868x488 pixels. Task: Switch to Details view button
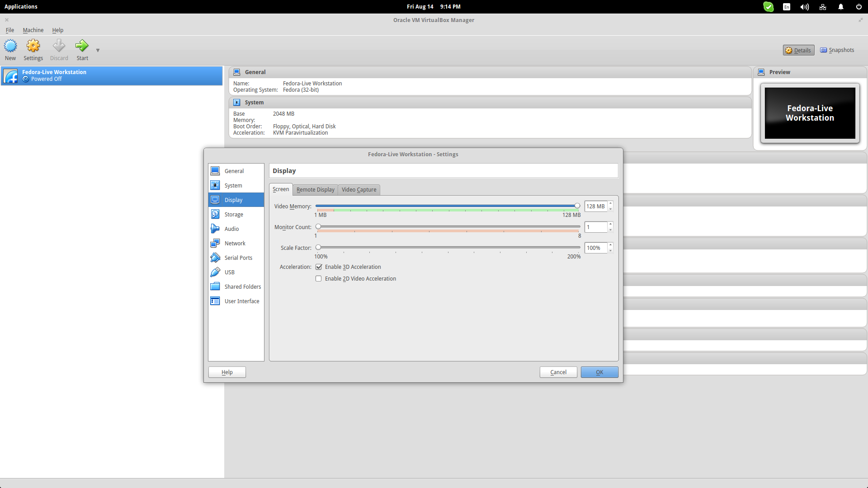click(x=798, y=50)
